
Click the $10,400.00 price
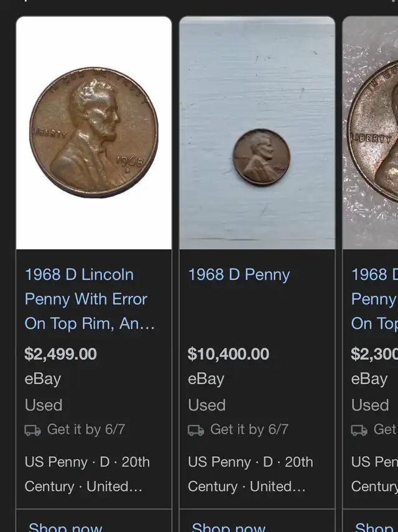point(228,354)
